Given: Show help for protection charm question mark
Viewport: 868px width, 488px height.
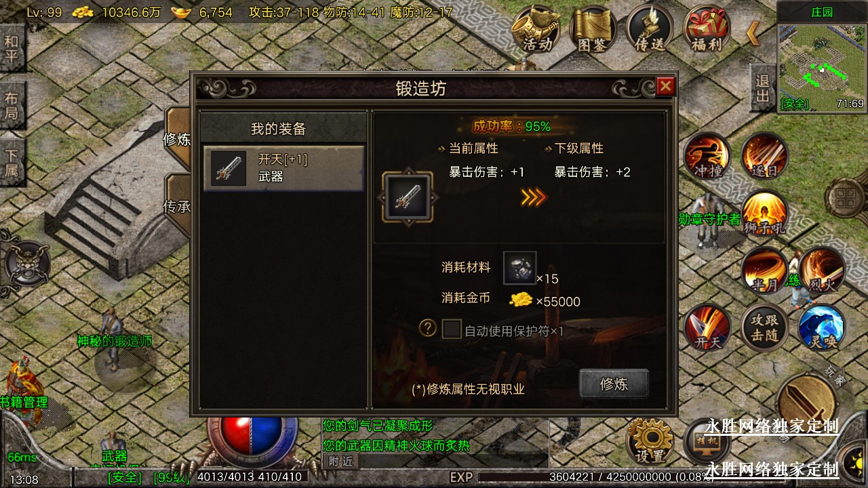Looking at the screenshot, I should coord(427,329).
